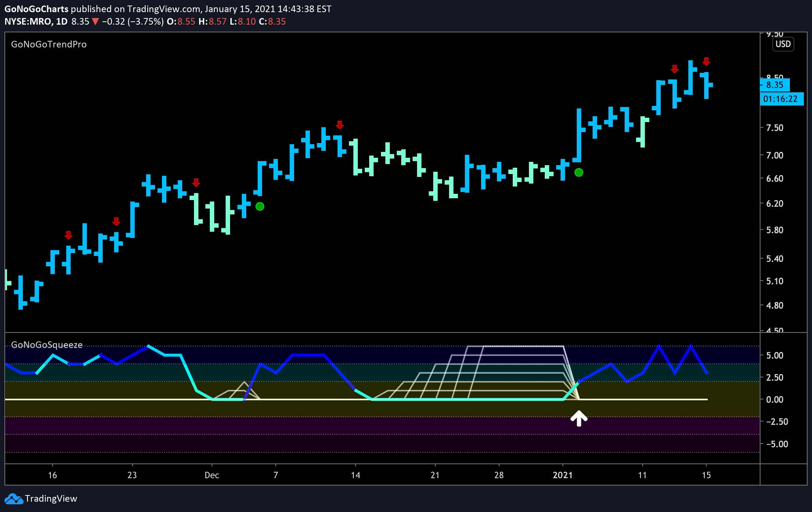Click the 5.40 price axis label
812x512 pixels.
point(775,259)
